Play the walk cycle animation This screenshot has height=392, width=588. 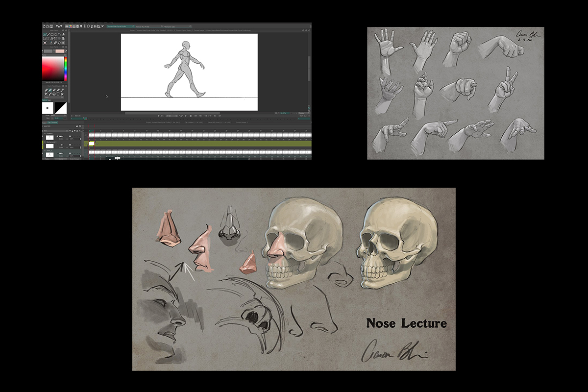[x=186, y=116]
